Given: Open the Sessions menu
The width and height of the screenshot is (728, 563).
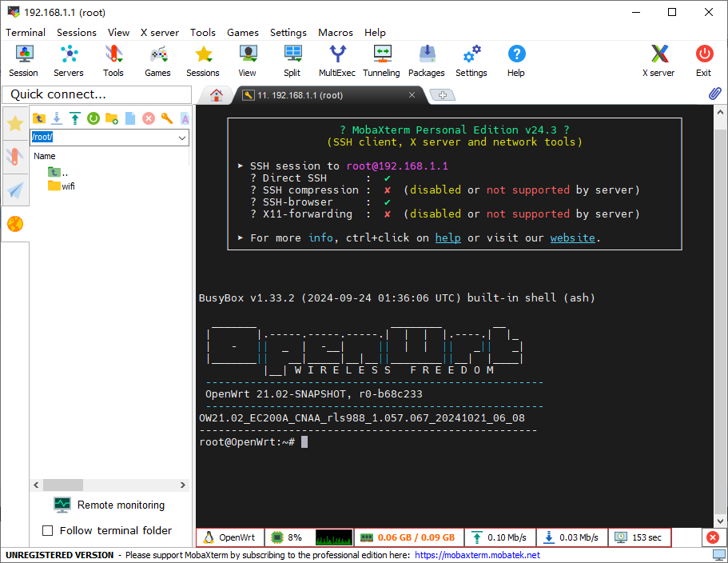Looking at the screenshot, I should [x=77, y=33].
